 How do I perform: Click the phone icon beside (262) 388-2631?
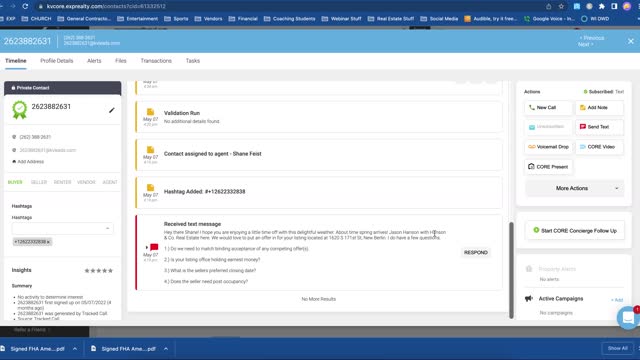tap(14, 137)
